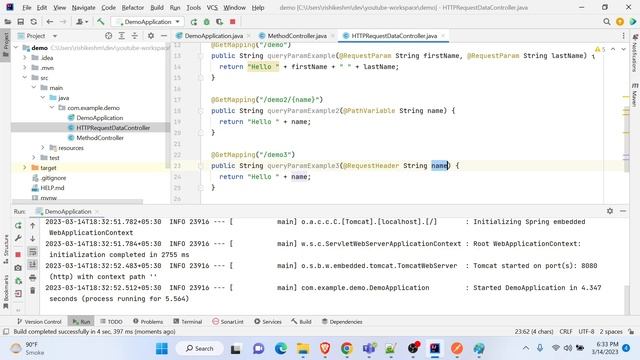Close the HTTPRequestDataController.java tab

tap(443, 36)
